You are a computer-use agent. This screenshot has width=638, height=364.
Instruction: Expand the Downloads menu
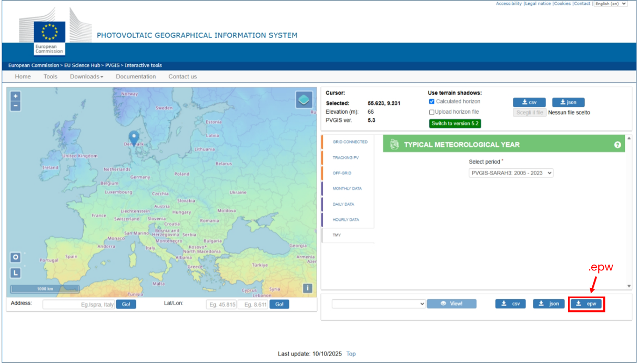(86, 77)
